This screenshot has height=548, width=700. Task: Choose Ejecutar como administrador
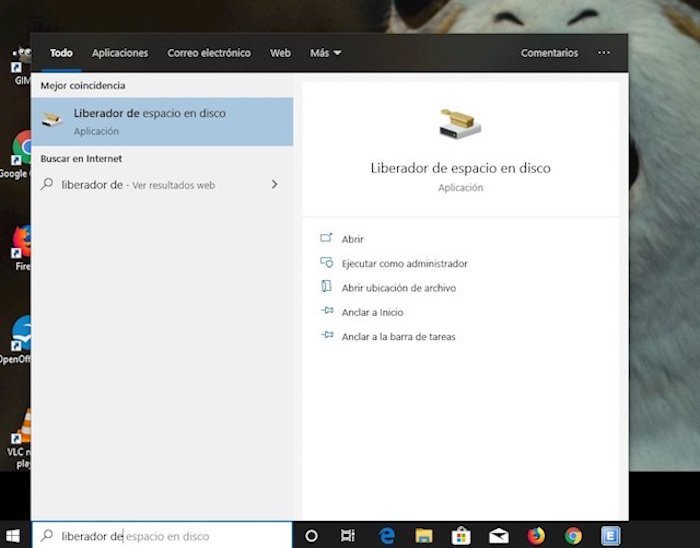click(404, 264)
